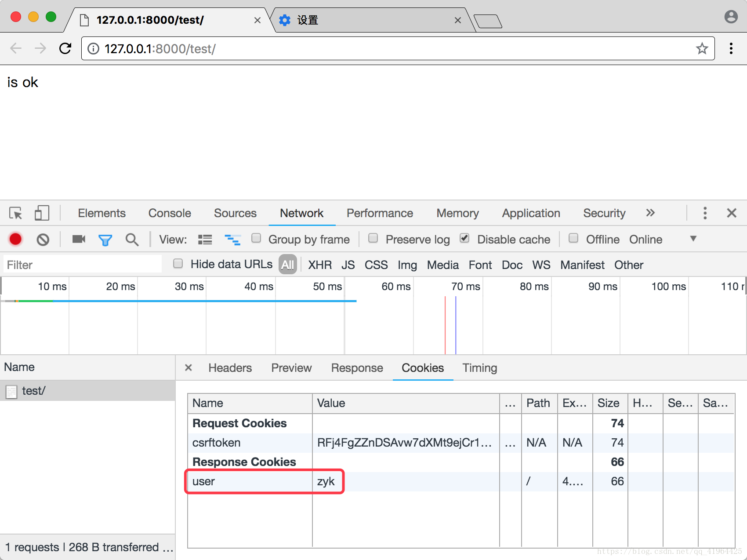Bookmark the page with the star icon
The height and width of the screenshot is (560, 747).
pos(702,48)
